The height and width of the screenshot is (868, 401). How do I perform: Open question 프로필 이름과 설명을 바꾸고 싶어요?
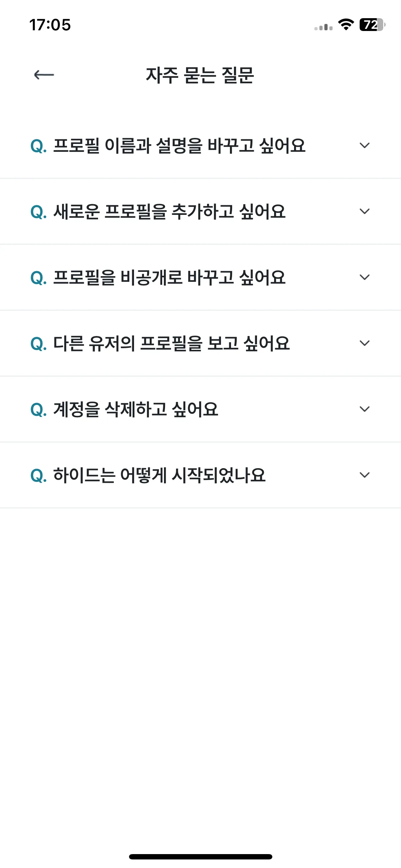(x=200, y=145)
